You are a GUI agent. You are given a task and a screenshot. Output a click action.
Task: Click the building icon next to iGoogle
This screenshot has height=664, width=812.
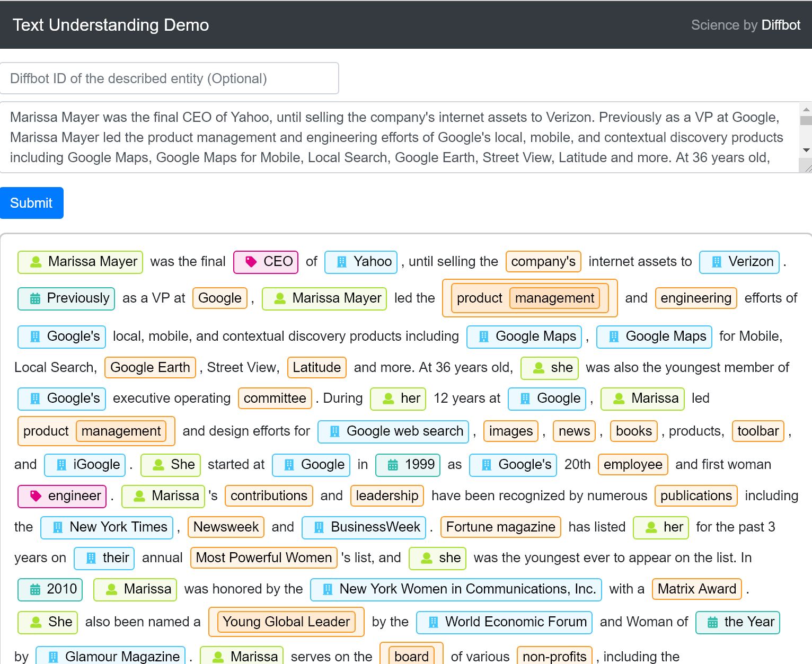click(x=61, y=465)
